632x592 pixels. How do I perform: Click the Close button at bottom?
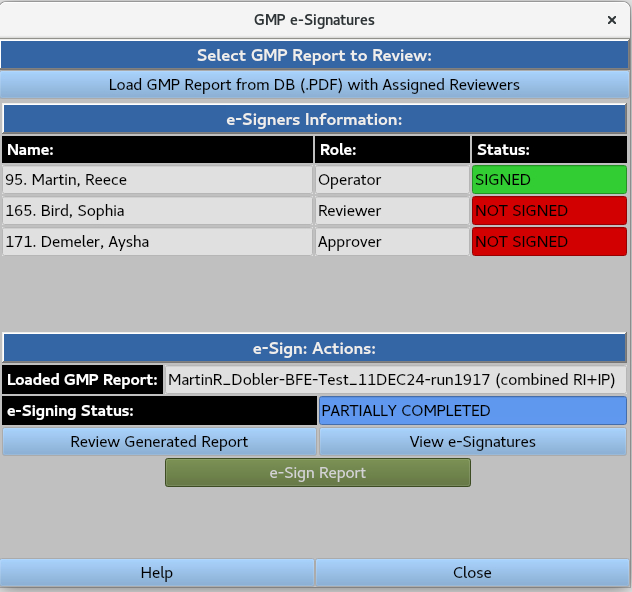tap(472, 572)
